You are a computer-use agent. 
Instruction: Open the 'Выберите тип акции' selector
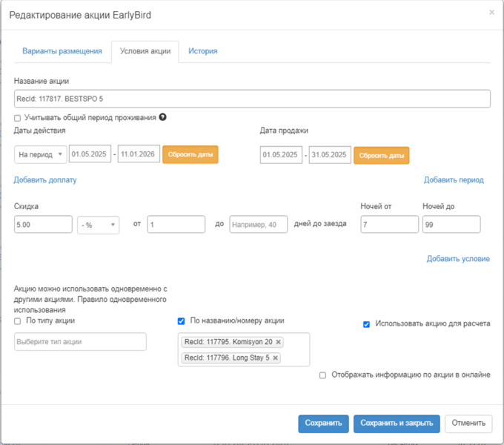pyautogui.click(x=80, y=341)
